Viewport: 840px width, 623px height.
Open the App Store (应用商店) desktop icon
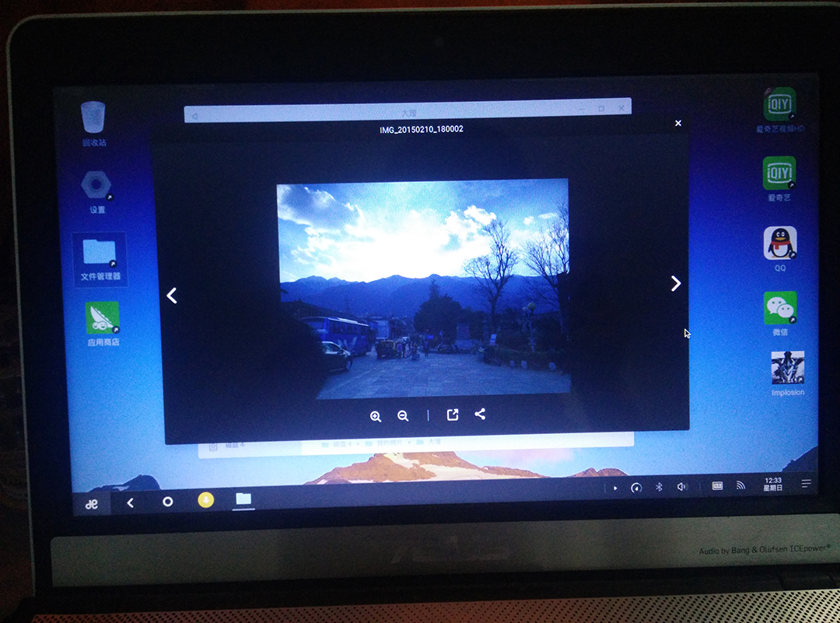click(103, 324)
